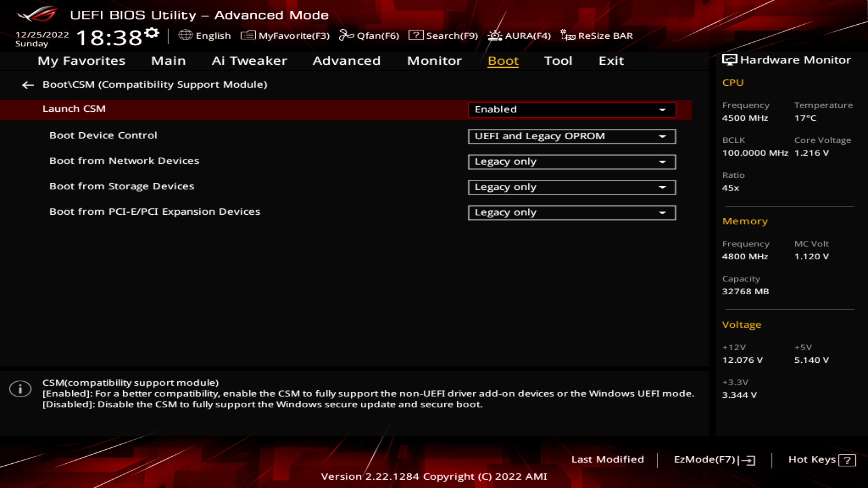Change Boot from Network Devices setting
868x488 pixels.
(x=571, y=161)
